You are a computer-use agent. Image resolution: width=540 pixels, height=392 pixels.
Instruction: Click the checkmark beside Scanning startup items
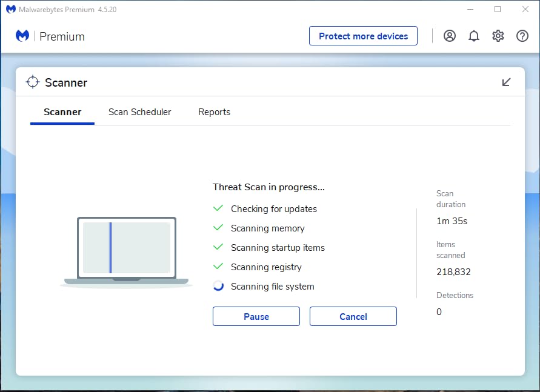(218, 247)
